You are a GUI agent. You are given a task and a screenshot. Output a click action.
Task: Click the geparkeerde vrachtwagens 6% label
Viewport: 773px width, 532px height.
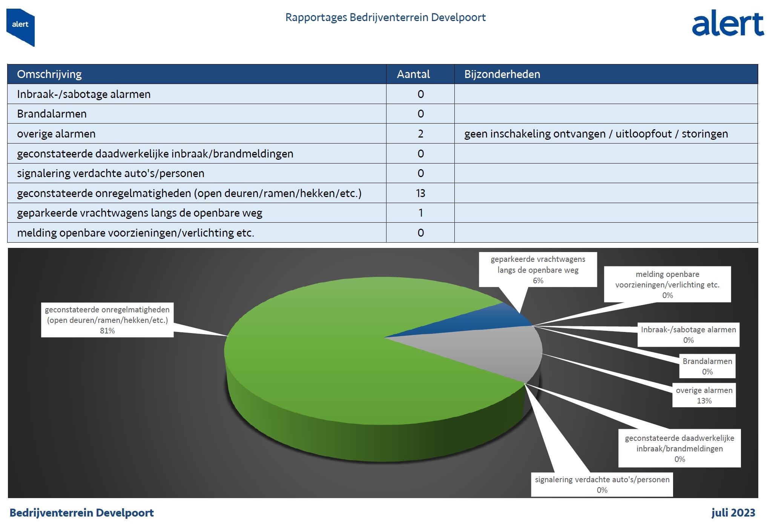pyautogui.click(x=538, y=270)
